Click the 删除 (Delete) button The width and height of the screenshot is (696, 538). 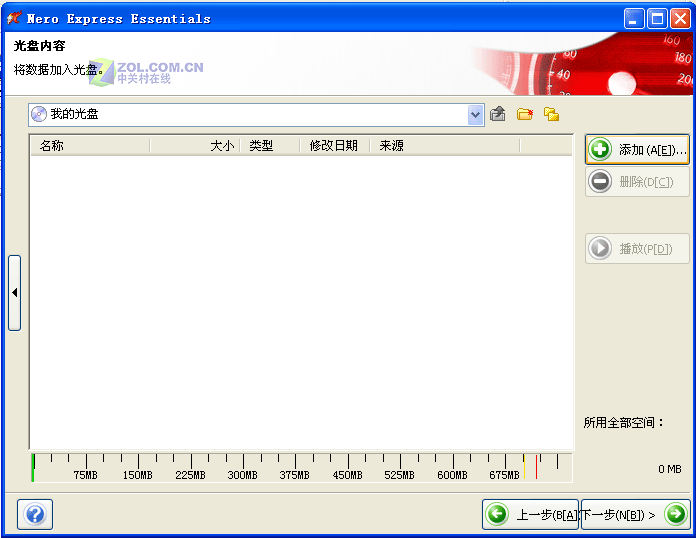point(637,182)
